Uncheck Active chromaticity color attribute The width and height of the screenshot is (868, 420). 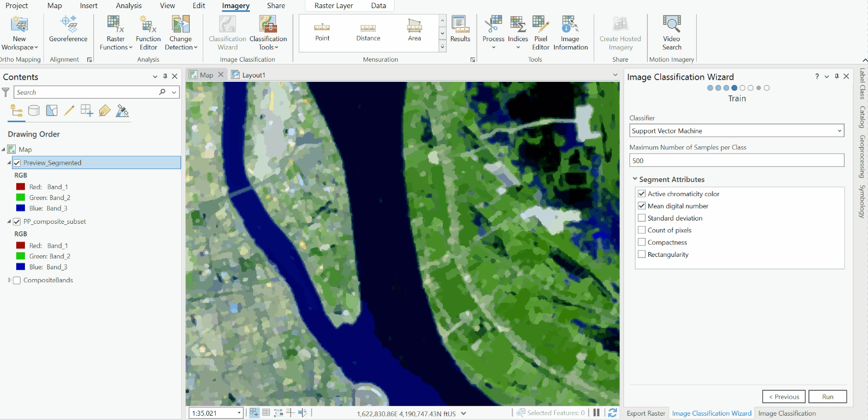(642, 193)
